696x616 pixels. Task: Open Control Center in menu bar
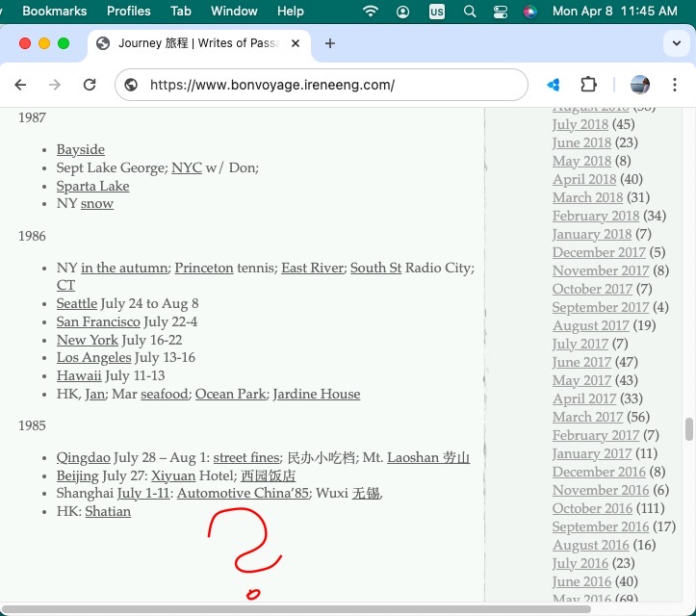(500, 12)
